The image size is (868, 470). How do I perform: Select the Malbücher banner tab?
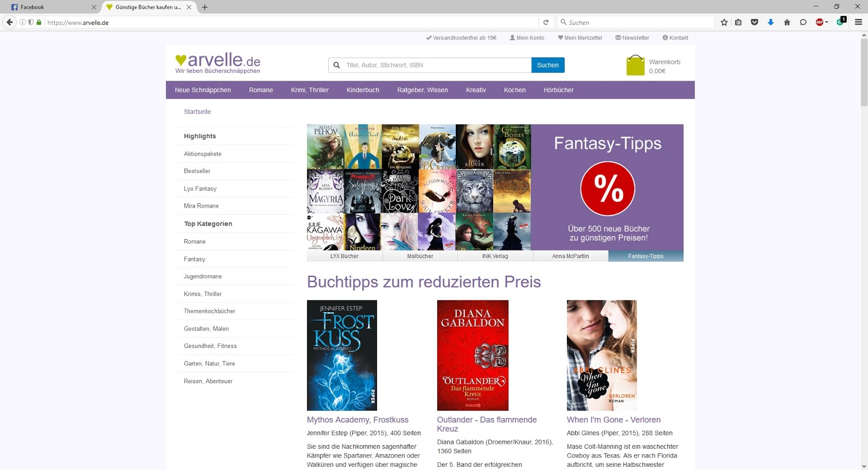click(420, 256)
